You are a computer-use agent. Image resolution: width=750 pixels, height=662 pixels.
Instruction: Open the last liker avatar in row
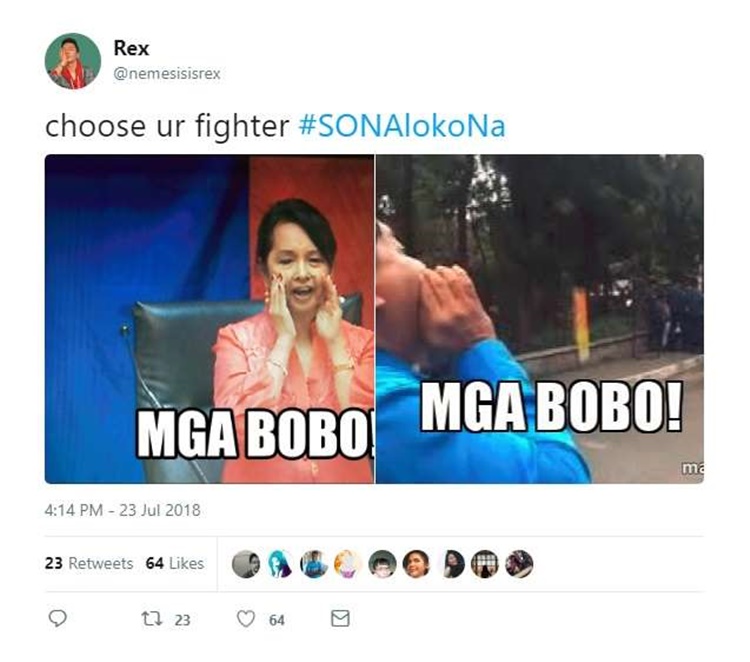click(x=519, y=564)
